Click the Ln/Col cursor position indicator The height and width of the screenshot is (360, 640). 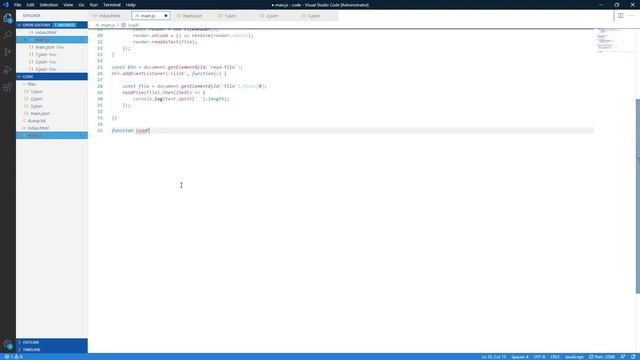click(494, 357)
